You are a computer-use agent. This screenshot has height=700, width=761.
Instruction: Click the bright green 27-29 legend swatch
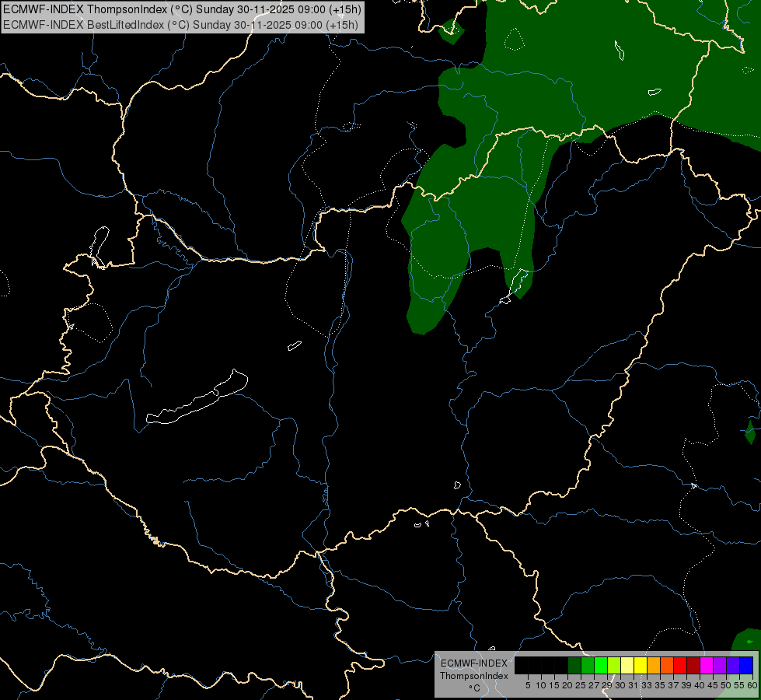(x=601, y=665)
